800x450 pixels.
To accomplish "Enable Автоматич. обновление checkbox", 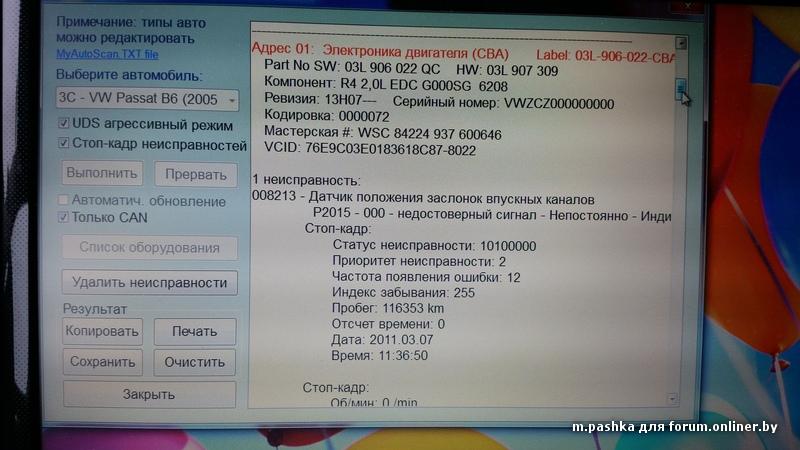I will [x=63, y=200].
